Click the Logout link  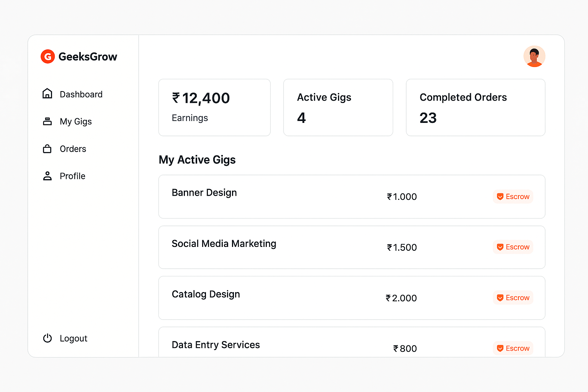[x=73, y=338]
